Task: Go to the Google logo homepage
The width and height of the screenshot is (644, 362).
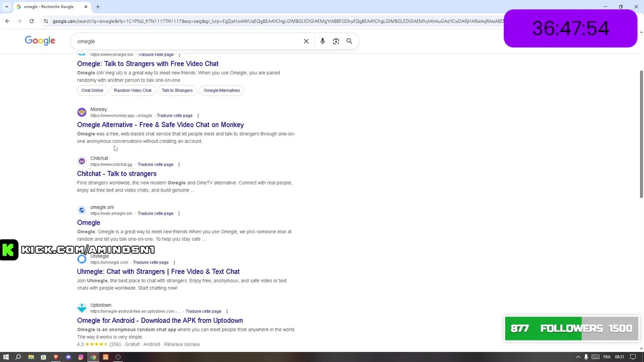Action: [x=40, y=41]
